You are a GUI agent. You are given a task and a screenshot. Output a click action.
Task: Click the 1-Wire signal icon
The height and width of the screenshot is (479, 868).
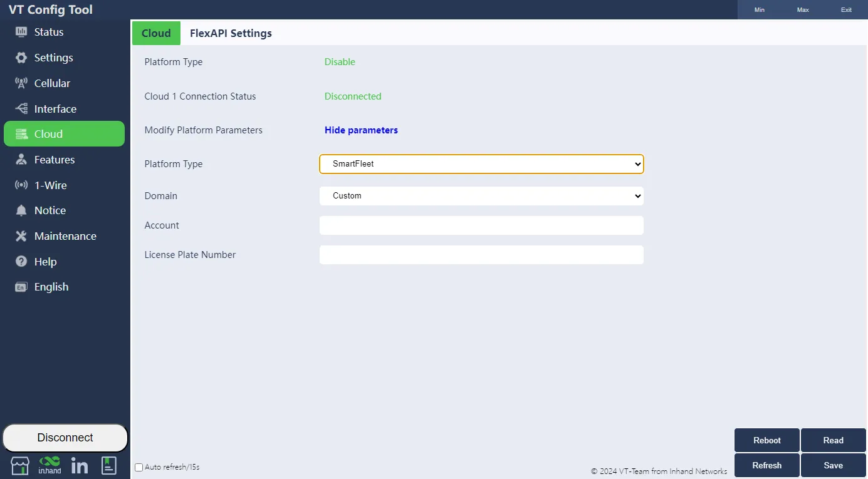21,185
